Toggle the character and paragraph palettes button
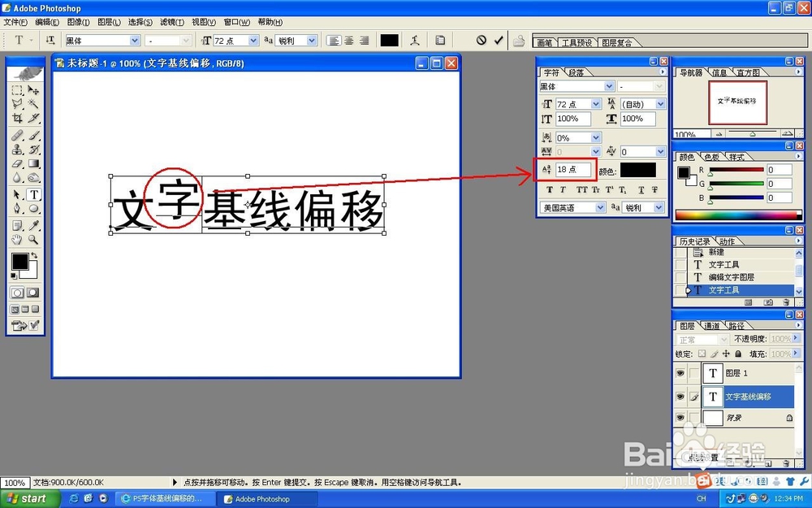 click(x=440, y=40)
